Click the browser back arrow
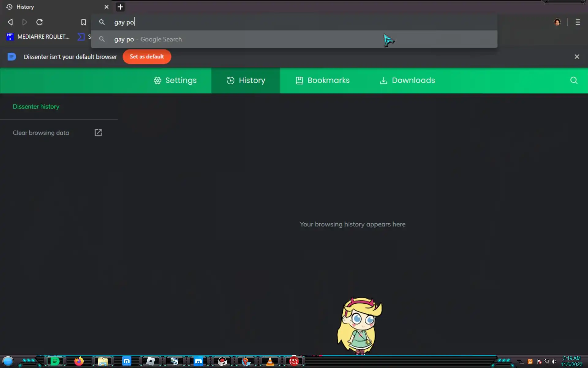 click(x=10, y=22)
